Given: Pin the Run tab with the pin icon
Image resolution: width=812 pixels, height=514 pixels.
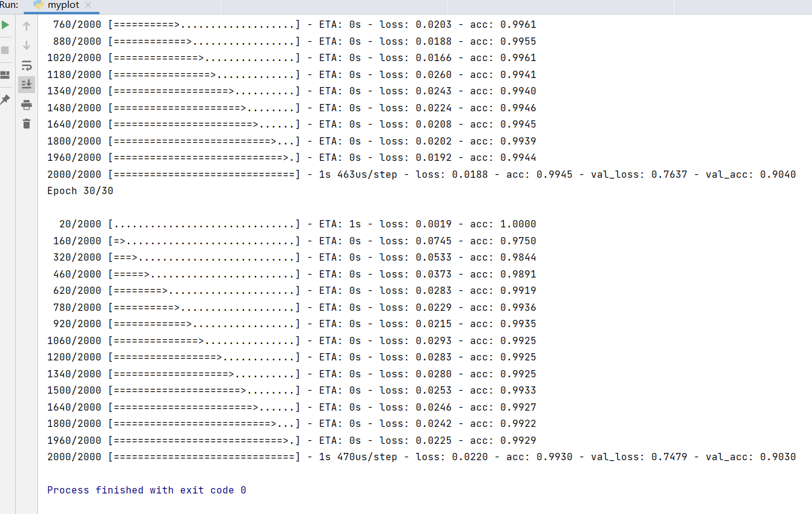Looking at the screenshot, I should [x=5, y=99].
